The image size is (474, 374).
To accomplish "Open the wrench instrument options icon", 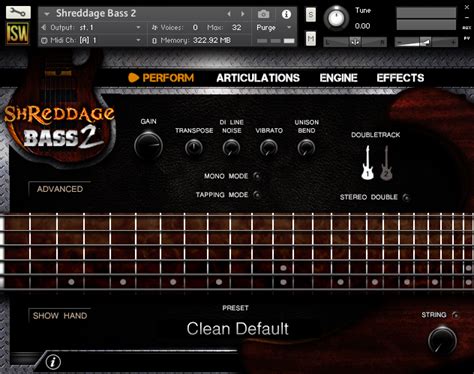I will [18, 12].
